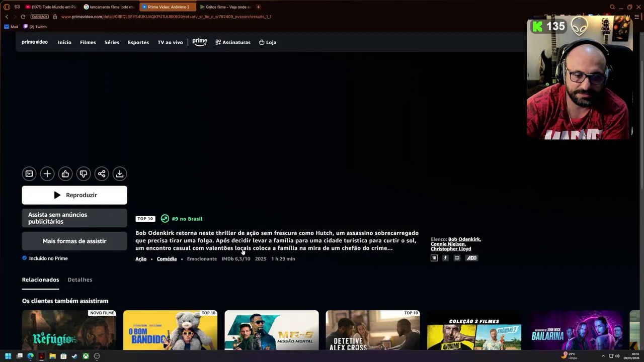Open Coleção 2 Filmes Anônimo thumbnail
The width and height of the screenshot is (644, 362).
tap(474, 330)
